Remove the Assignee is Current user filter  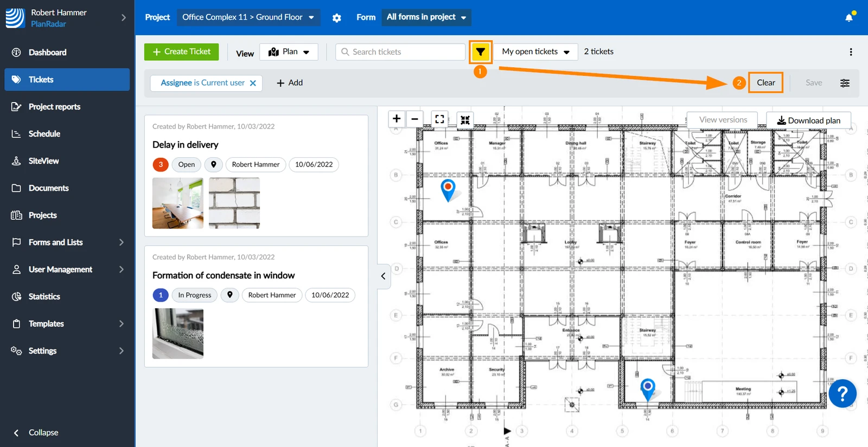(253, 83)
